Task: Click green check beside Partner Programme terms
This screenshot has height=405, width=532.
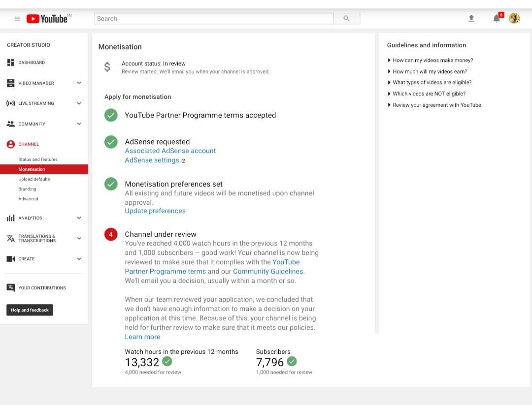Action: 111,115
